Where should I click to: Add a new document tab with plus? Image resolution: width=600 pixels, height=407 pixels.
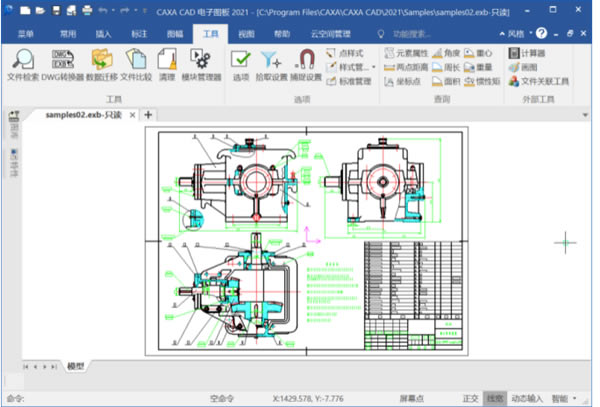[x=148, y=115]
